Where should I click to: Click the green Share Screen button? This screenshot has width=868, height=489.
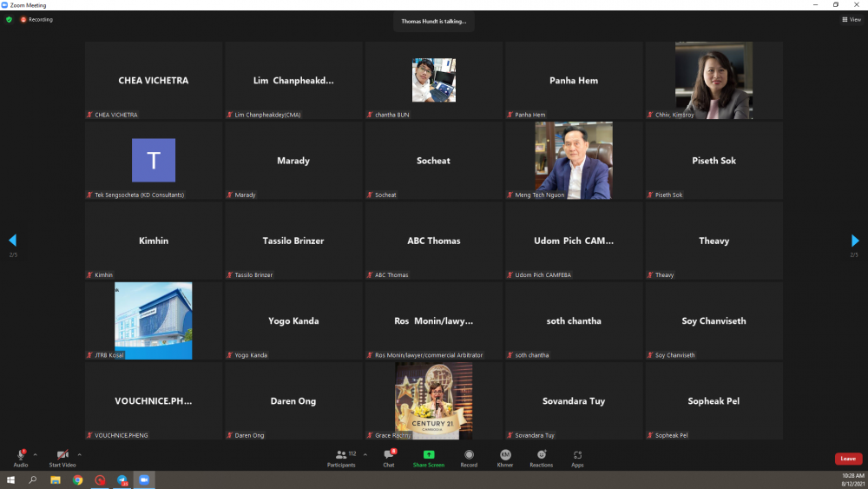pyautogui.click(x=429, y=457)
